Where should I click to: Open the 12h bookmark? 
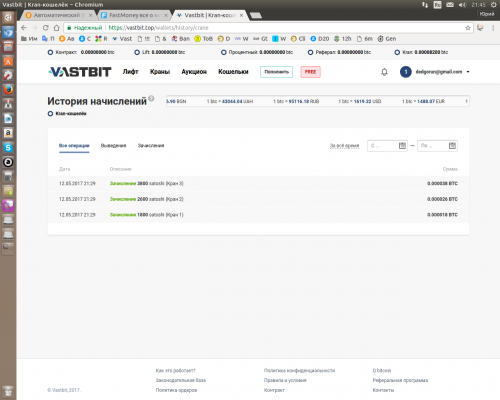[x=343, y=39]
